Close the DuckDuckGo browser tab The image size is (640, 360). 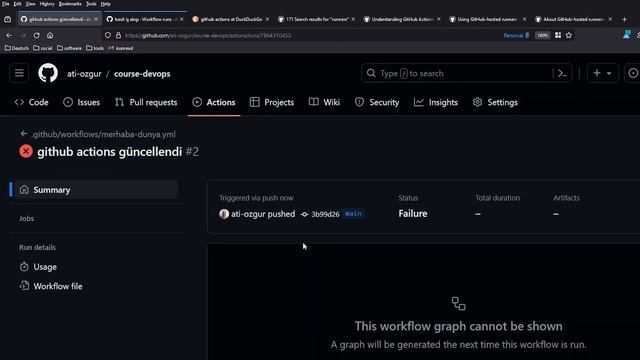point(267,19)
